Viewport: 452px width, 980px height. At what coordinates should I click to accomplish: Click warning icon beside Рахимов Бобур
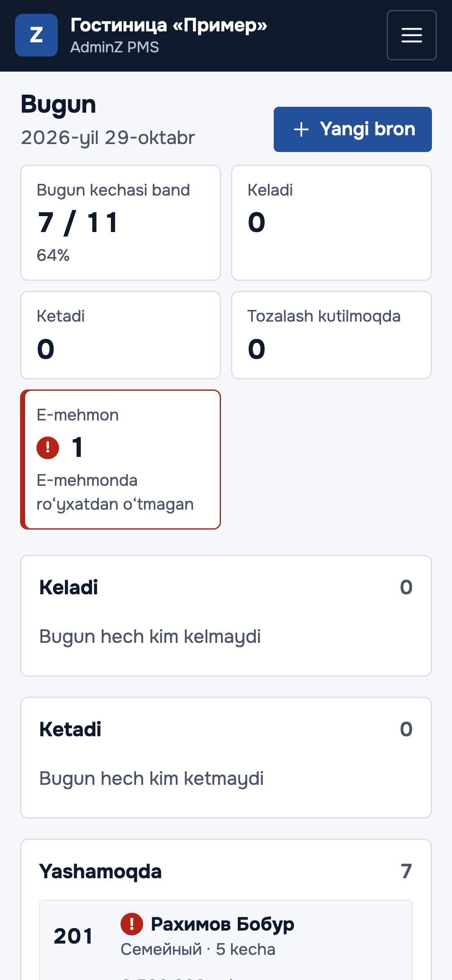point(132,924)
